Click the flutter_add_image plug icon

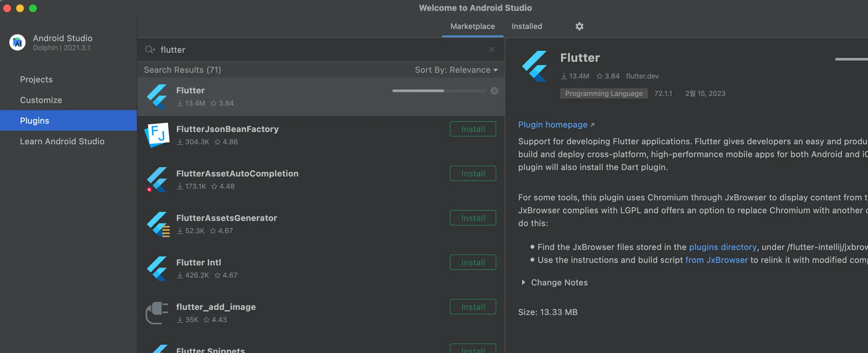[157, 313]
